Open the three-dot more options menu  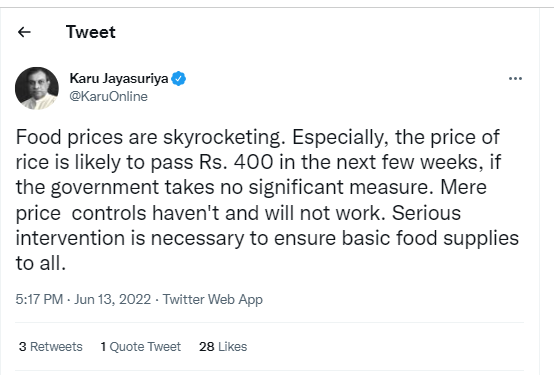pyautogui.click(x=515, y=78)
